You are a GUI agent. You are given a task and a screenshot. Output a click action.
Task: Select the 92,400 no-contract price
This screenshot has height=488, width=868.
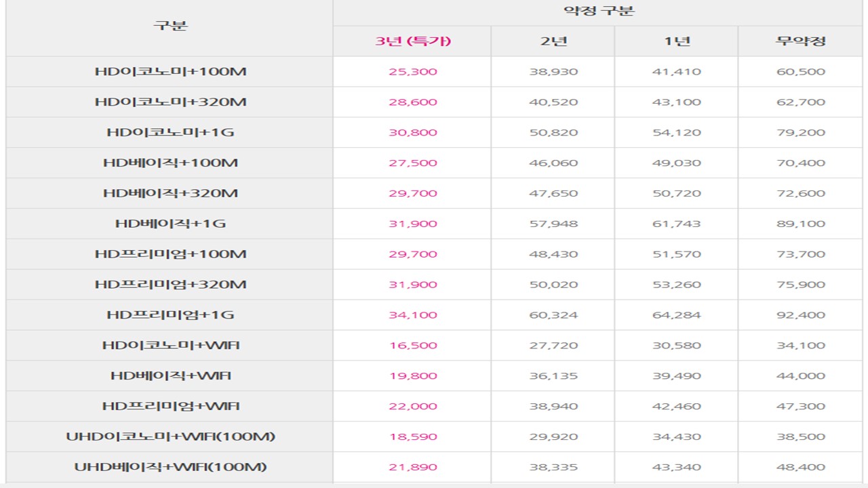[801, 315]
